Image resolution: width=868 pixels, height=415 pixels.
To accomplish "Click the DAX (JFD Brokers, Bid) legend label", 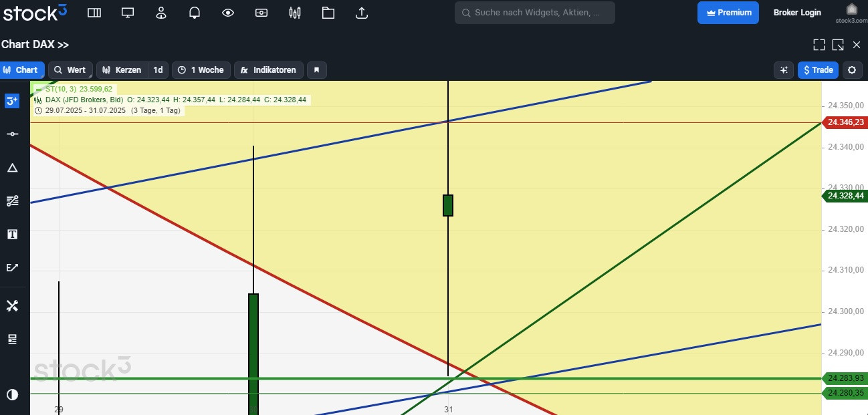I will point(84,100).
